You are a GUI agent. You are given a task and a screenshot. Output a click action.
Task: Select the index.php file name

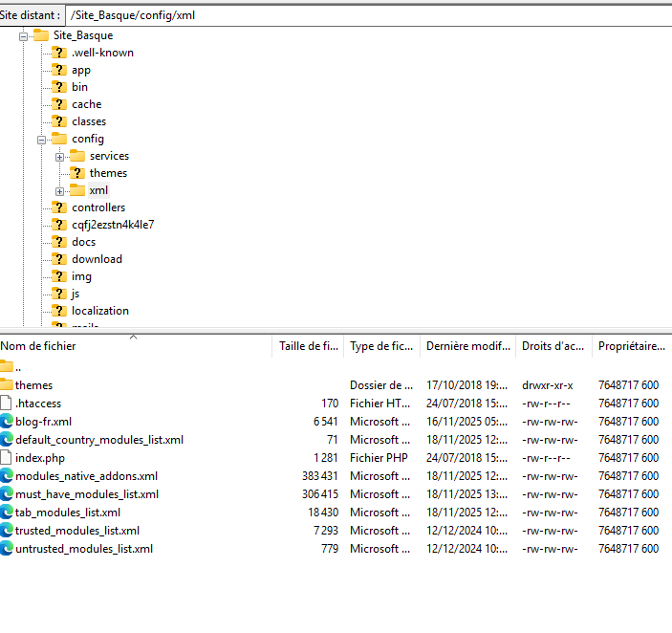pos(40,458)
